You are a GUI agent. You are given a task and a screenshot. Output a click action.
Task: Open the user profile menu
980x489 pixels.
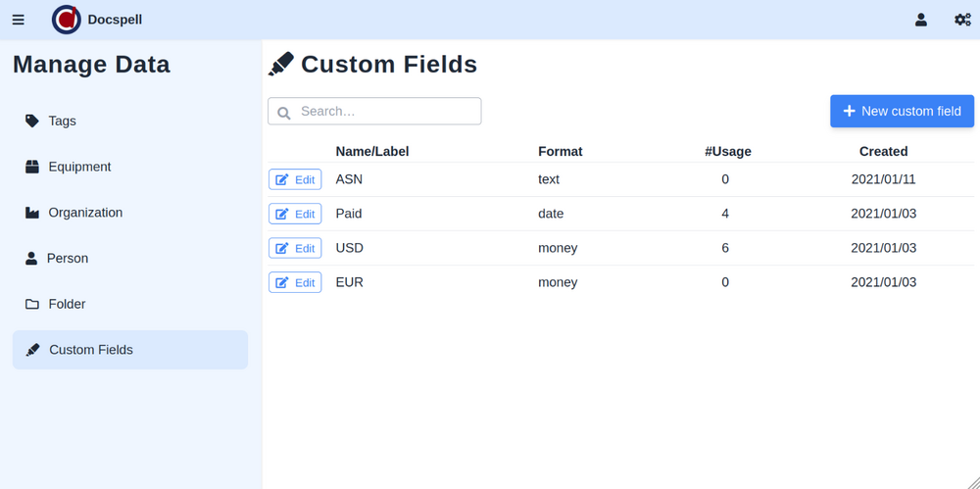(920, 20)
